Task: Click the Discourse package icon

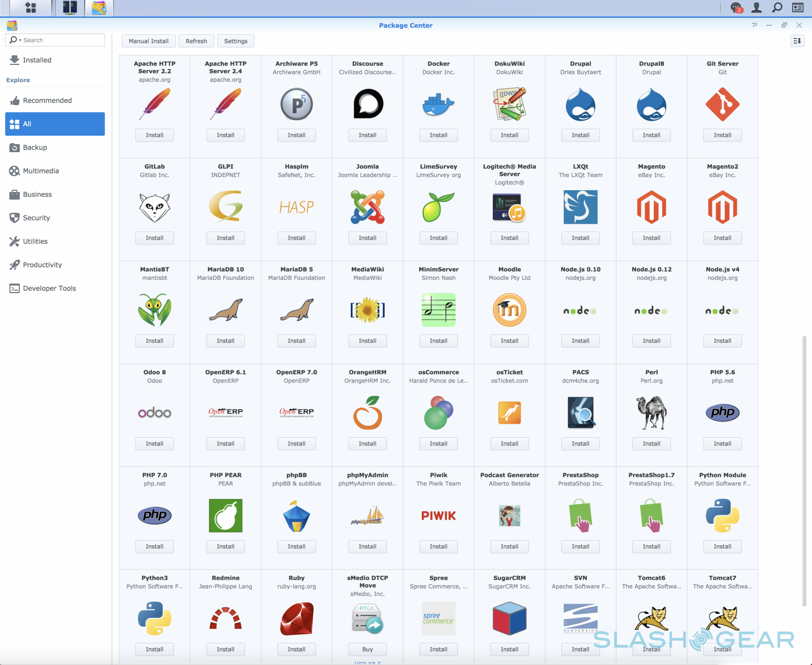Action: [367, 104]
